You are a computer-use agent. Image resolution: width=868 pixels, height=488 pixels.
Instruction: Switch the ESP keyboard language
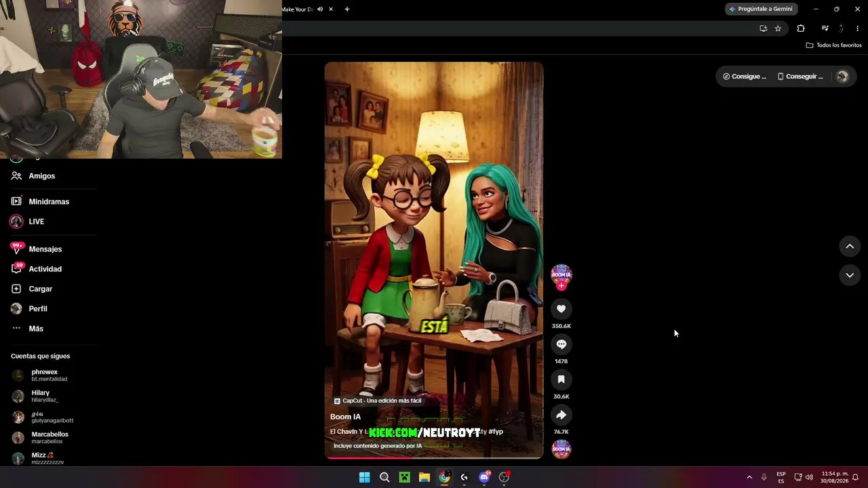tap(781, 477)
